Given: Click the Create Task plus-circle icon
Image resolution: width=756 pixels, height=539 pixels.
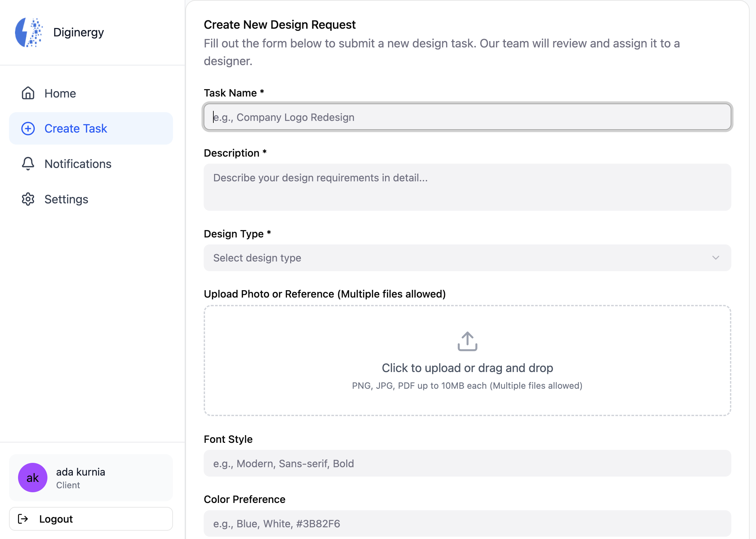Looking at the screenshot, I should (x=28, y=129).
